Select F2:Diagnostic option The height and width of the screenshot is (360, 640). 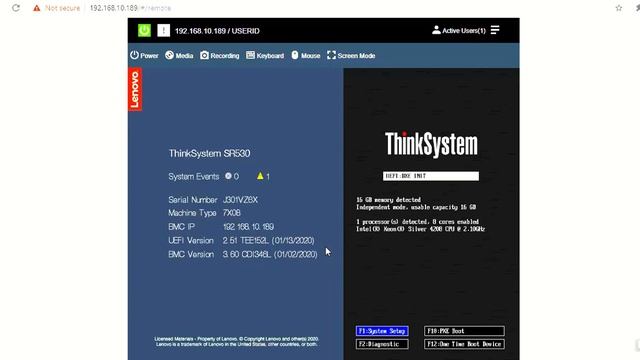coord(382,344)
